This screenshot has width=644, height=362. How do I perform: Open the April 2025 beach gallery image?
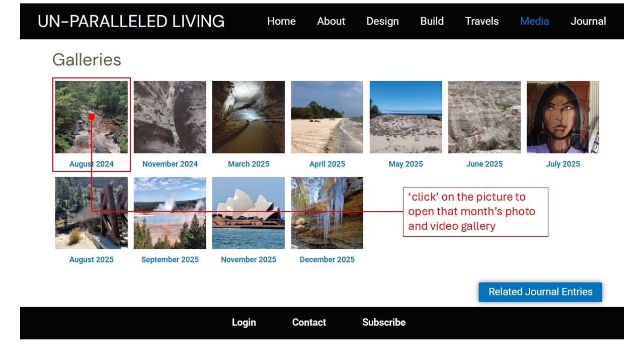click(x=327, y=117)
